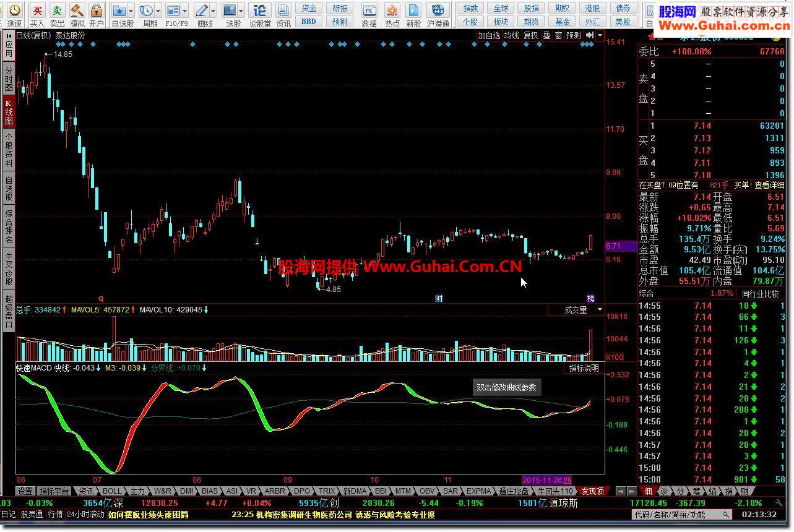The height and width of the screenshot is (532, 794).
Task: Click the 港股 Hong Kong stocks button
Action: pos(592,8)
